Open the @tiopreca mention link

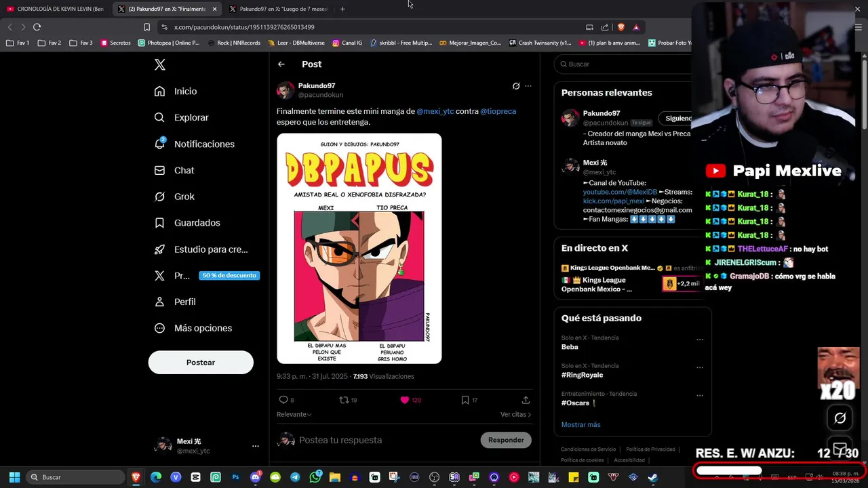point(498,111)
